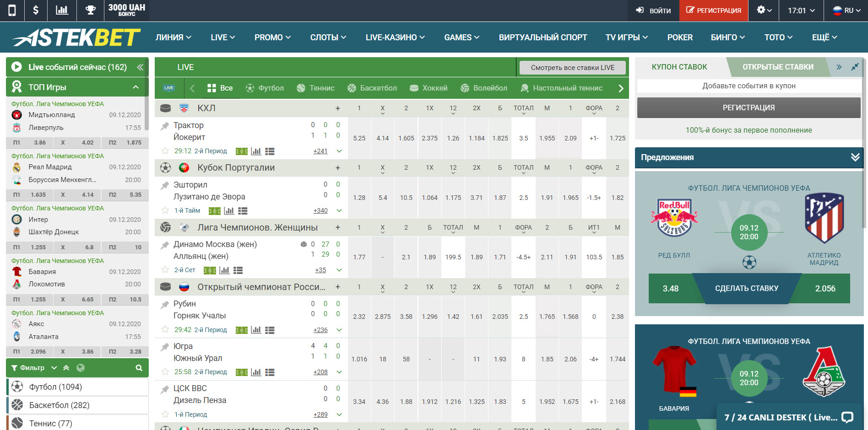868x430 pixels.
Task: Star the ЦСК ВВС vs Дизель Пенза match
Action: point(165,414)
